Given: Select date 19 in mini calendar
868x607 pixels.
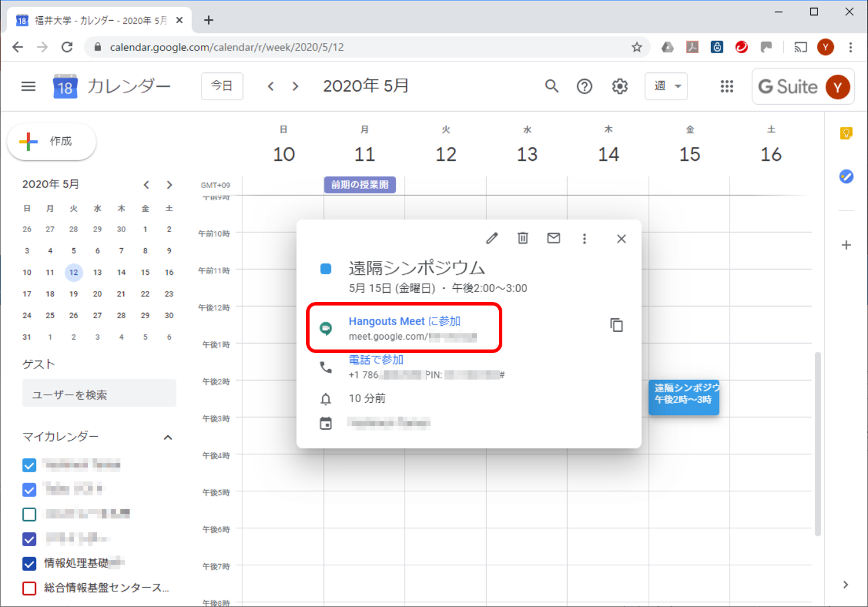Looking at the screenshot, I should [73, 294].
